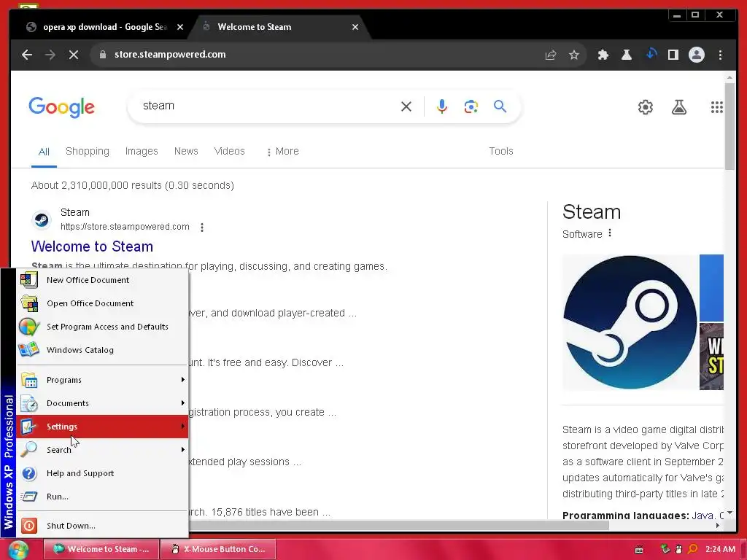This screenshot has width=747, height=560.
Task: Choose Open Office Document in Start menu
Action: [103, 303]
